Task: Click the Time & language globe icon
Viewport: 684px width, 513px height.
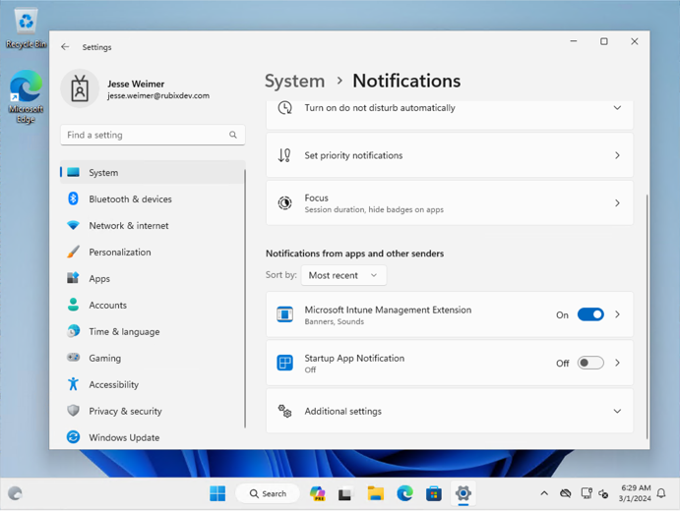Action: [73, 332]
